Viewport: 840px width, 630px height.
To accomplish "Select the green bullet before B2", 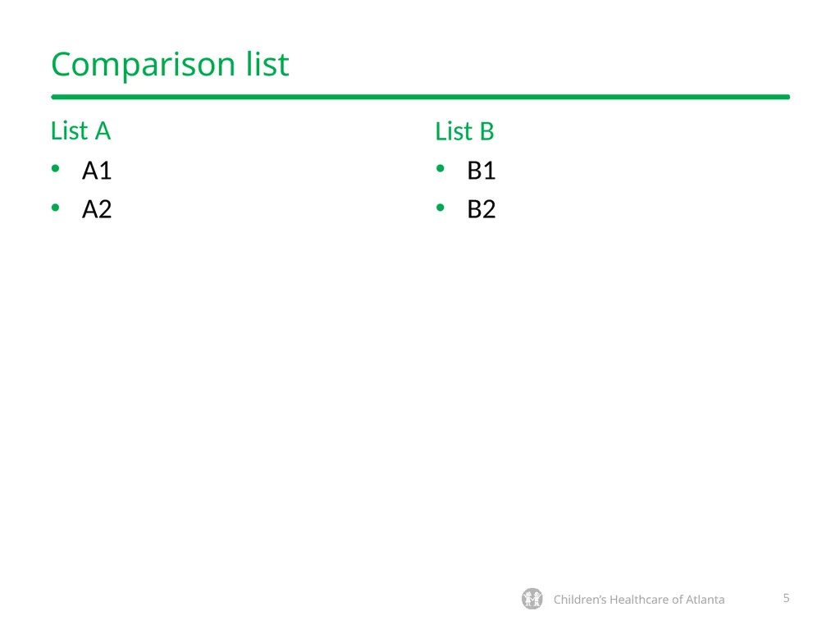I will pos(441,208).
